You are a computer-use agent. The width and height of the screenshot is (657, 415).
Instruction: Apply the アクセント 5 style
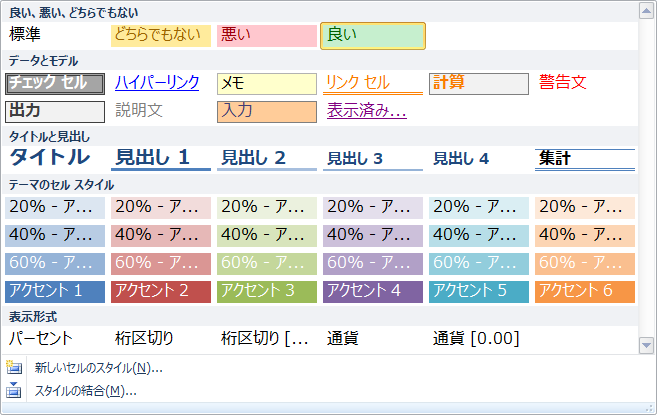[479, 292]
